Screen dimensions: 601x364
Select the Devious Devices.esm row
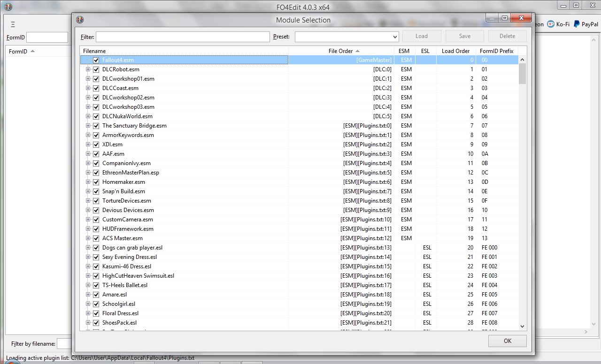coord(128,210)
